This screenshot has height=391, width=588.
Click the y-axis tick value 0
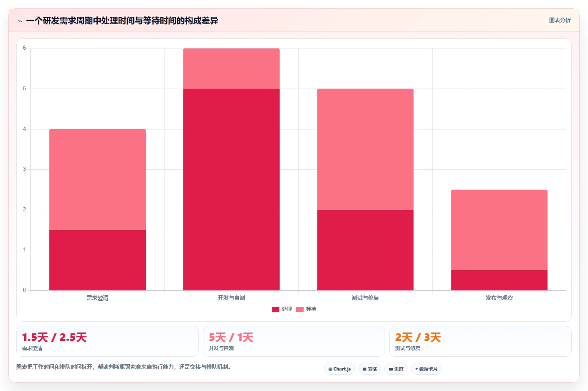(x=24, y=290)
